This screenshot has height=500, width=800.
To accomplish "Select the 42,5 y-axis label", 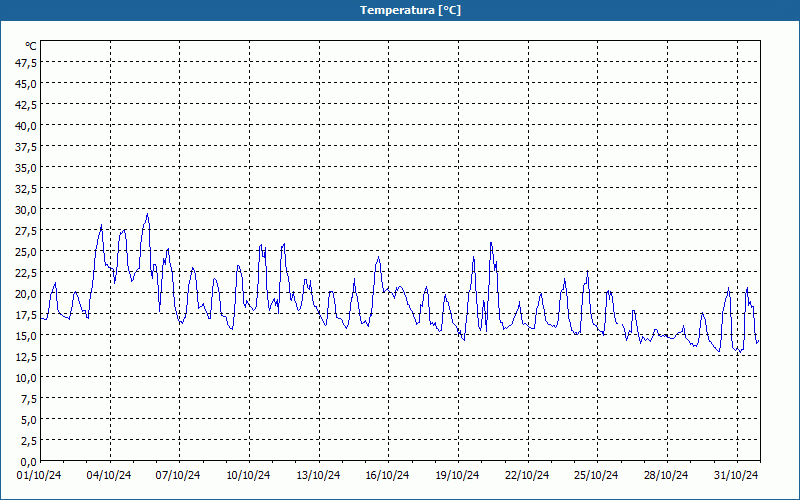I will (27, 105).
